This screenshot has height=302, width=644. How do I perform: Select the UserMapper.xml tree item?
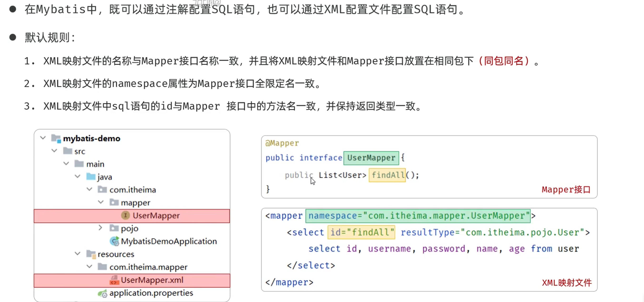tap(132, 281)
